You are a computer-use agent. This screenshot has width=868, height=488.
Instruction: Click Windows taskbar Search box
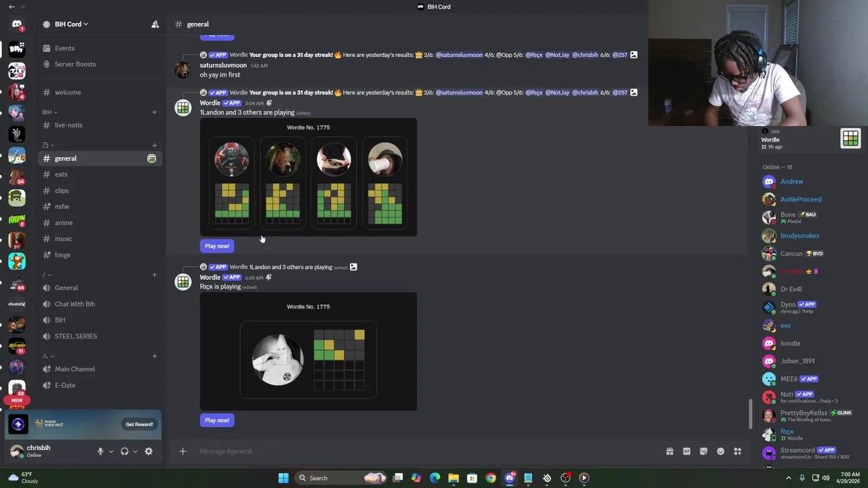point(342,478)
